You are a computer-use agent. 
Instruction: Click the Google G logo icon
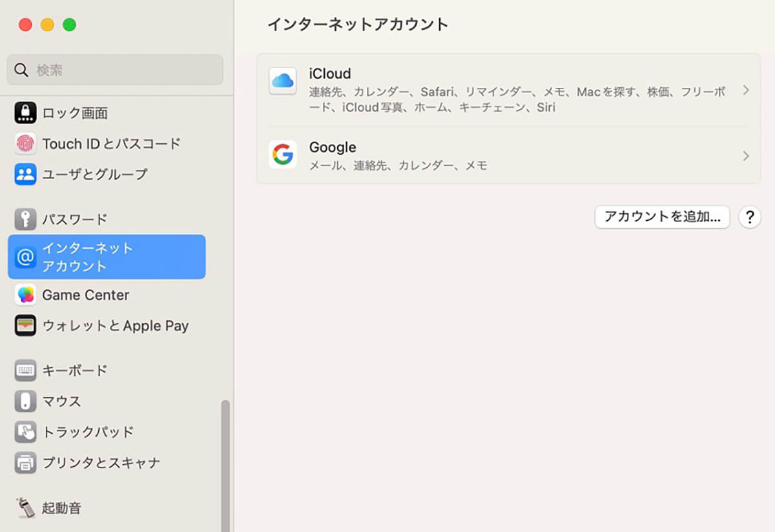point(282,155)
